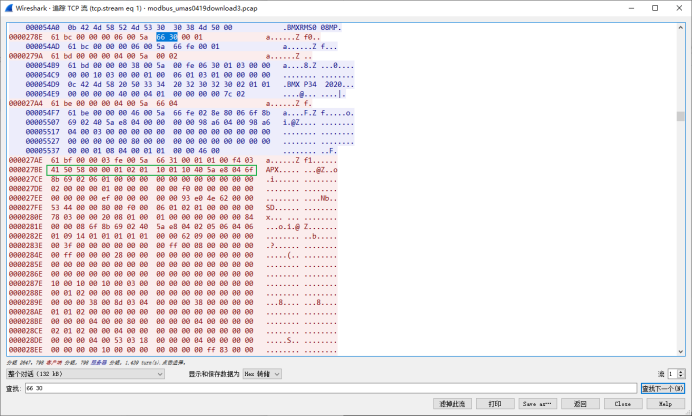692x416 pixels.
Task: Click the Save as… button
Action: [536, 403]
